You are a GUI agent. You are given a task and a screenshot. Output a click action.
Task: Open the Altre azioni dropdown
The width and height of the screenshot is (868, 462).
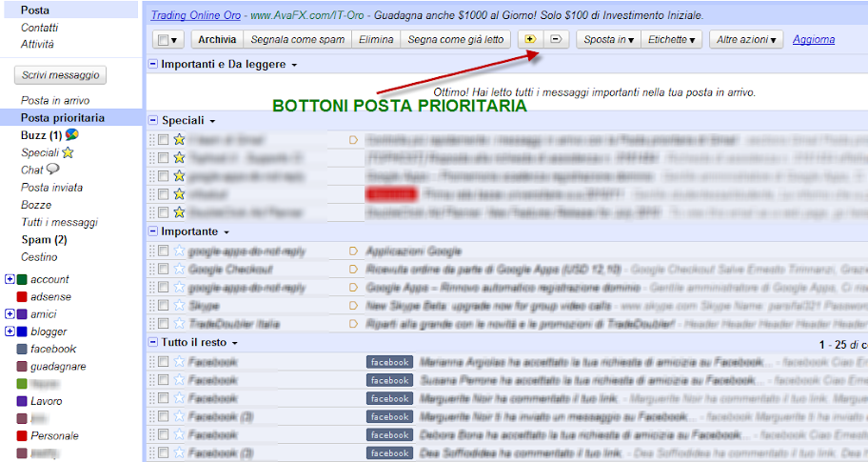pos(746,39)
